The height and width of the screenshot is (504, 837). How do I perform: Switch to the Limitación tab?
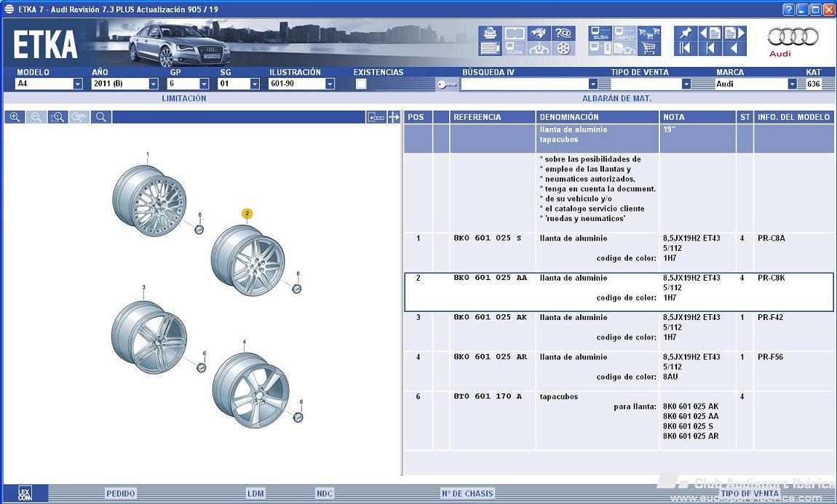pos(183,98)
